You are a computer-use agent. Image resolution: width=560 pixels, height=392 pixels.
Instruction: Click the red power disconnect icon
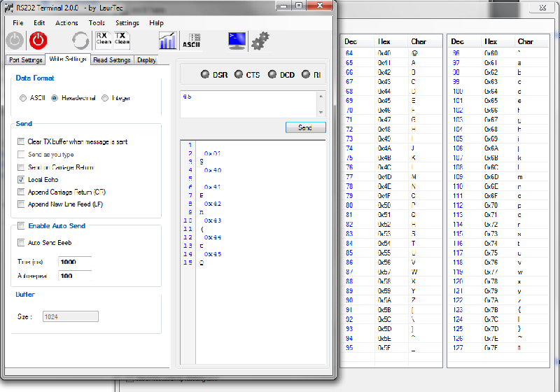[38, 41]
